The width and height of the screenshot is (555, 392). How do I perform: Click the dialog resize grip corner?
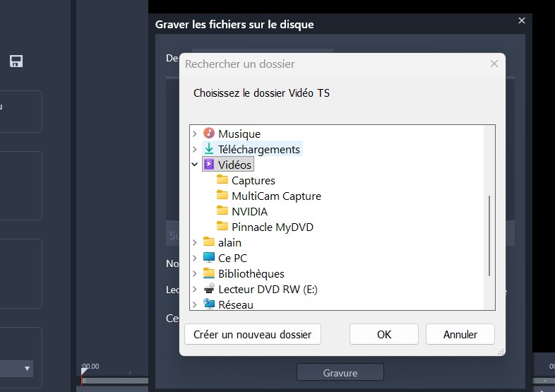501,352
